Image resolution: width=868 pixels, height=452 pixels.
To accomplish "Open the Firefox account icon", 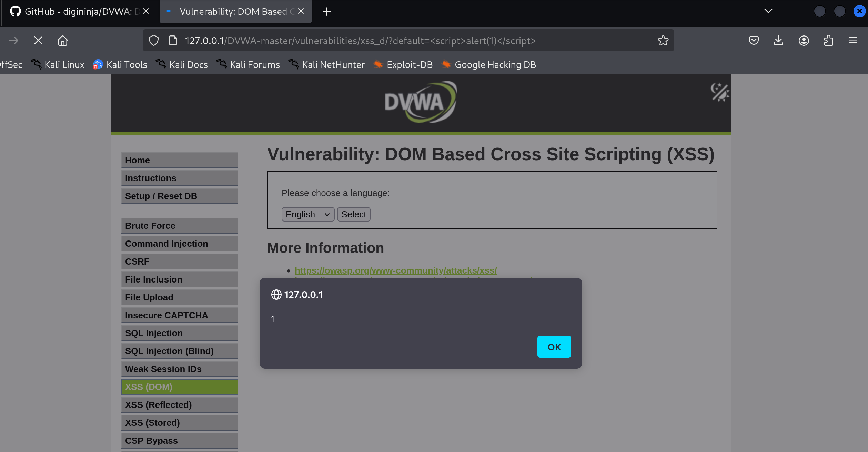I will 804,41.
